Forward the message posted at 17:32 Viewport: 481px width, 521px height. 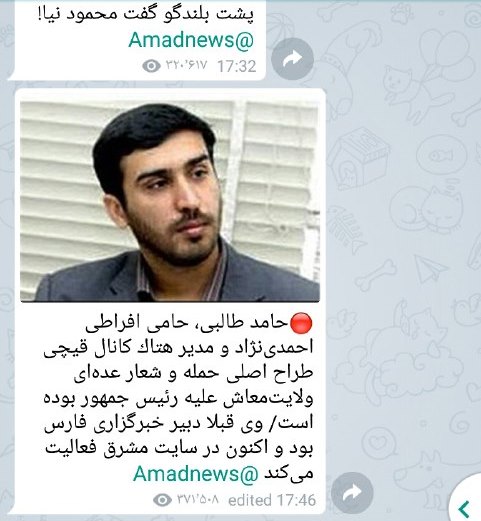pyautogui.click(x=292, y=59)
